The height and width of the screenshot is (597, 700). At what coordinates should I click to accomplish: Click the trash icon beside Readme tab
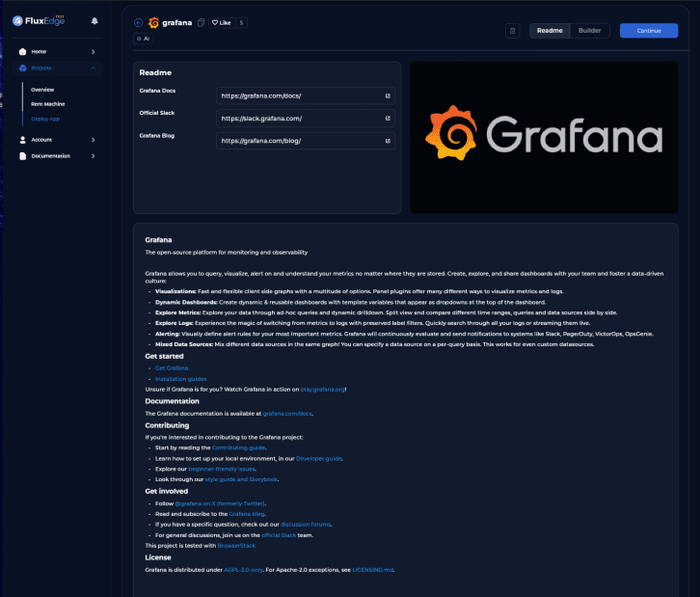[x=513, y=31]
